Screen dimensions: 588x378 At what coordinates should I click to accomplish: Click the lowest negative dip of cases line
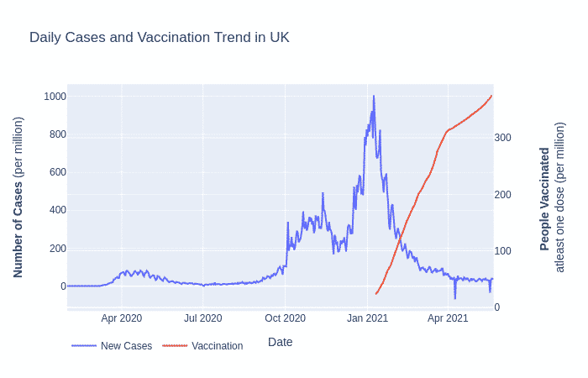coord(455,298)
